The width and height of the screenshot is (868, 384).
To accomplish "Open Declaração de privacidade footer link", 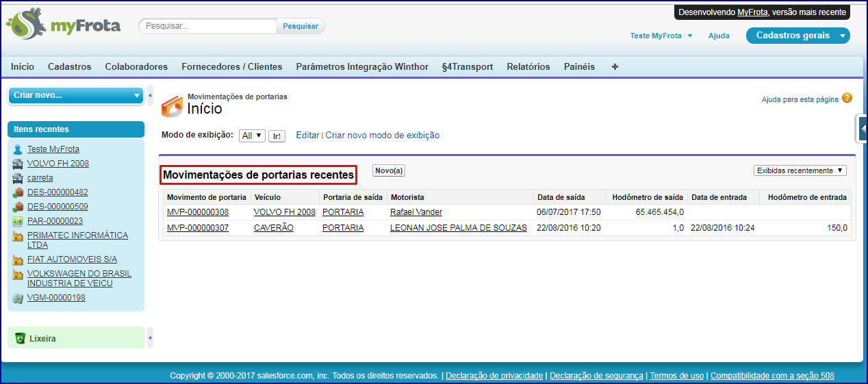I will click(x=494, y=376).
